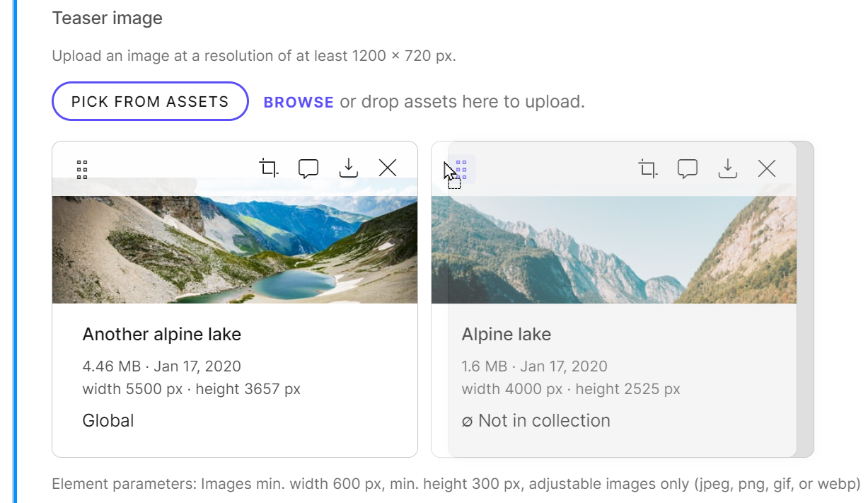
Task: Open the BROWSE upload link
Action: click(298, 102)
